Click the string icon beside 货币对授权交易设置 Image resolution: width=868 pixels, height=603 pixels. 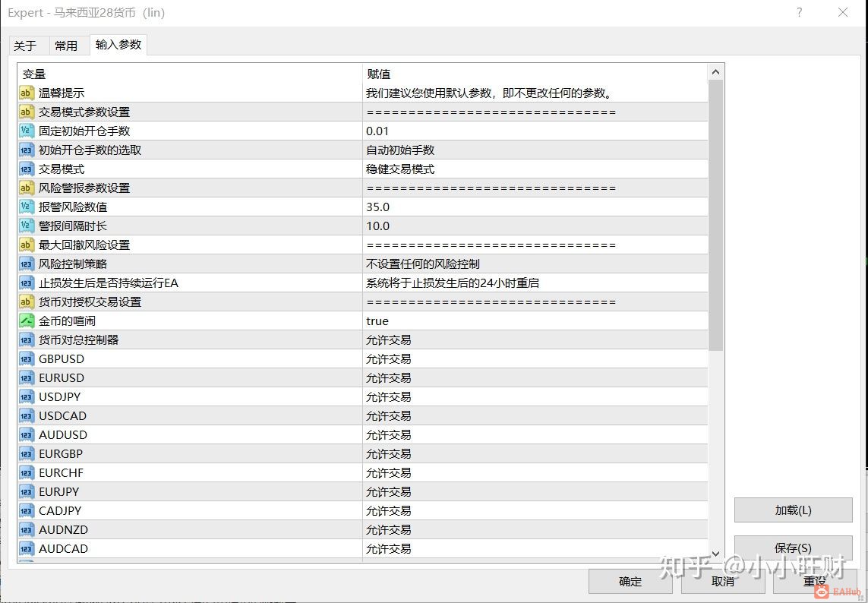27,301
